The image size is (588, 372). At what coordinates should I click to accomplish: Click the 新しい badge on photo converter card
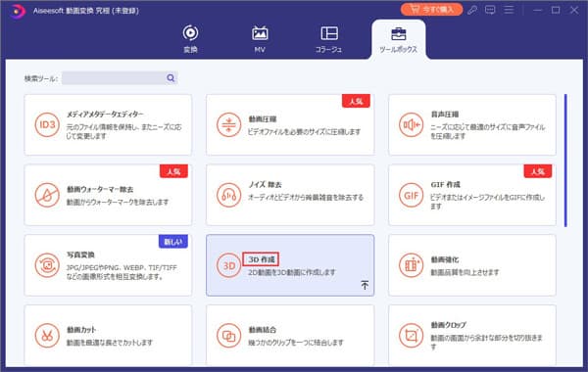click(x=173, y=242)
